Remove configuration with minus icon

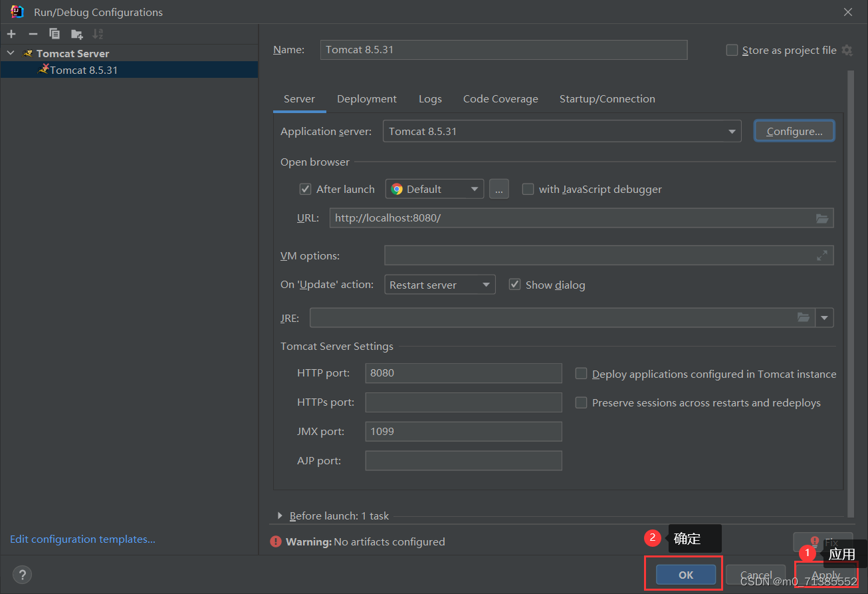pyautogui.click(x=33, y=34)
